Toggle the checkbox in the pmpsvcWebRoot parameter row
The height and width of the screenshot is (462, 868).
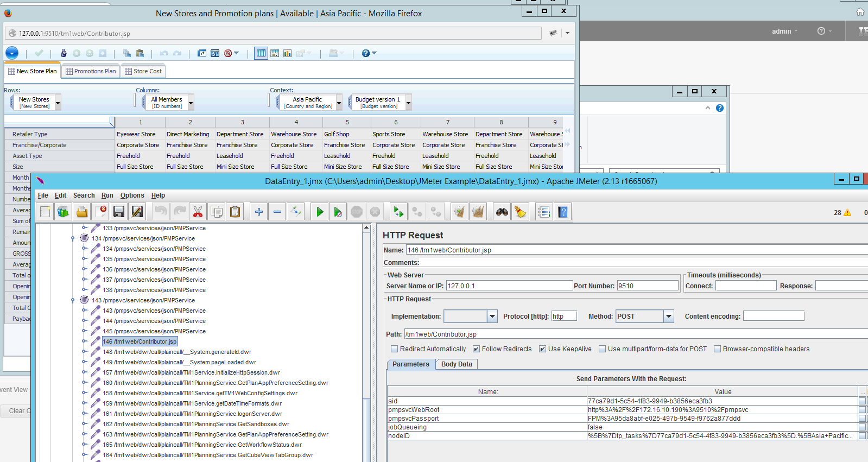(x=862, y=410)
